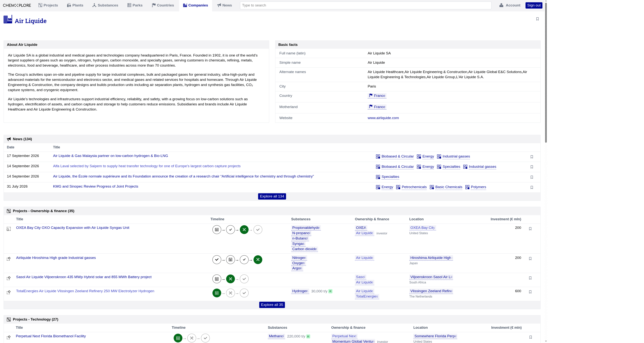
Task: Click the Air Liquide factory icon beside title
Action: pyautogui.click(x=8, y=20)
